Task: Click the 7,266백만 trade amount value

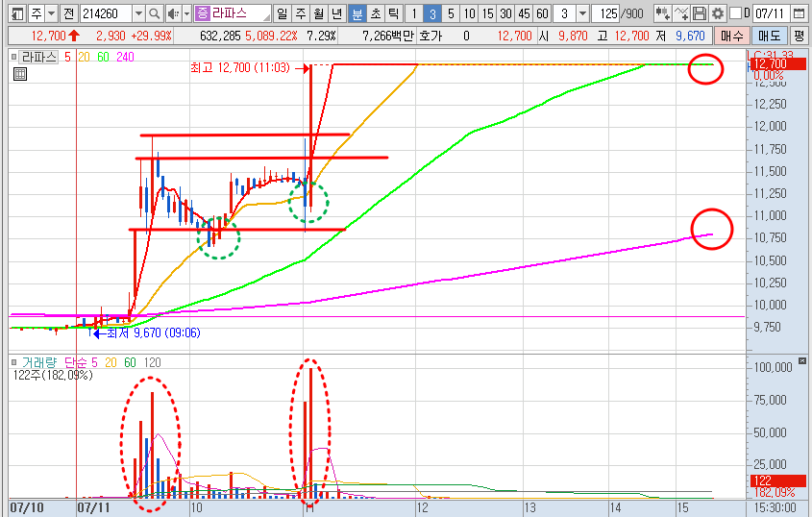Action: pyautogui.click(x=388, y=36)
